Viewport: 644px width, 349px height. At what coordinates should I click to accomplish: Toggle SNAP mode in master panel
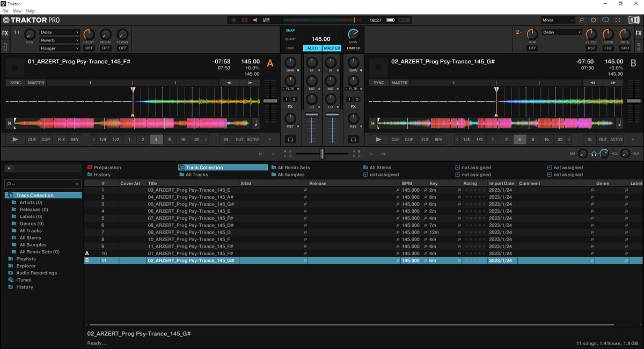click(290, 31)
